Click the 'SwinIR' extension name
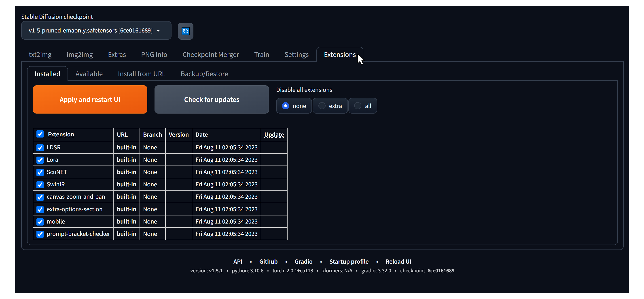Image resolution: width=644 pixels, height=299 pixels. pyautogui.click(x=56, y=184)
